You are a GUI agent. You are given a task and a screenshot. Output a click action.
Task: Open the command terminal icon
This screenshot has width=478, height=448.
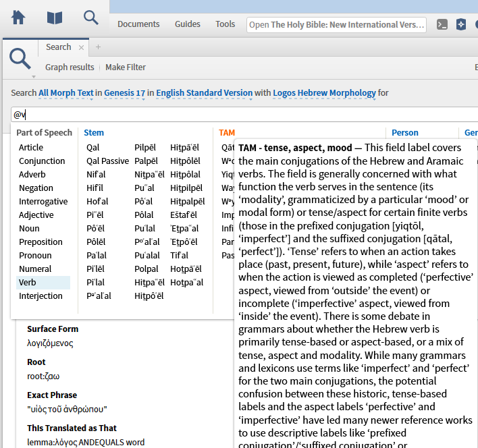coord(442,24)
